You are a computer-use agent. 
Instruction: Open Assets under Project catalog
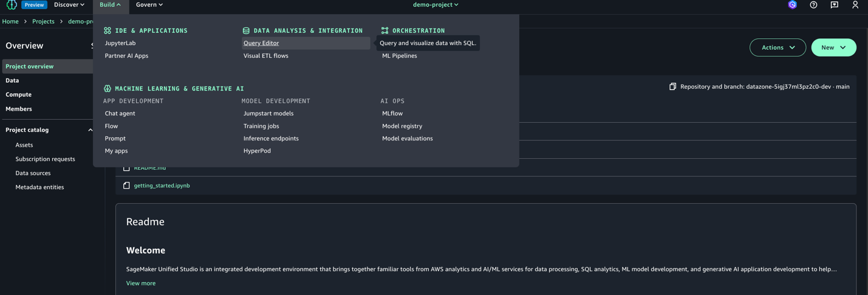(24, 145)
